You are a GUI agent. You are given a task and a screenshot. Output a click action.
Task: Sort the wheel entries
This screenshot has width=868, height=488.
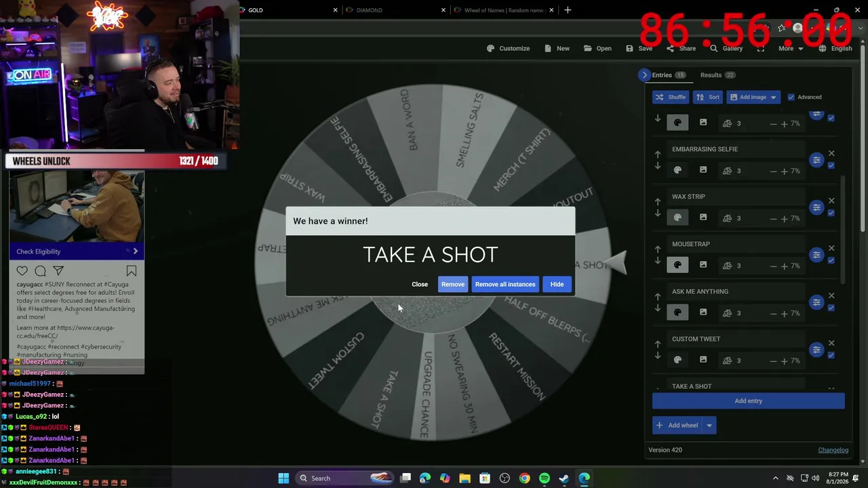coord(708,97)
